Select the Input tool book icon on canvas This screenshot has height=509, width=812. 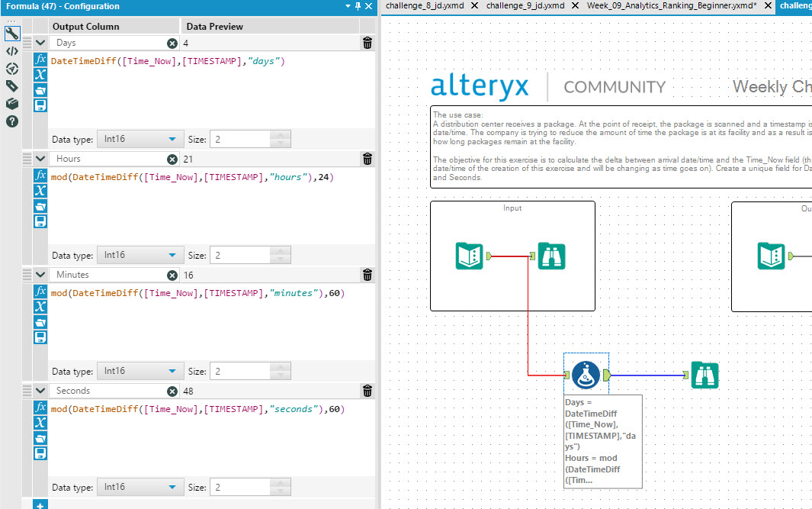(x=469, y=257)
